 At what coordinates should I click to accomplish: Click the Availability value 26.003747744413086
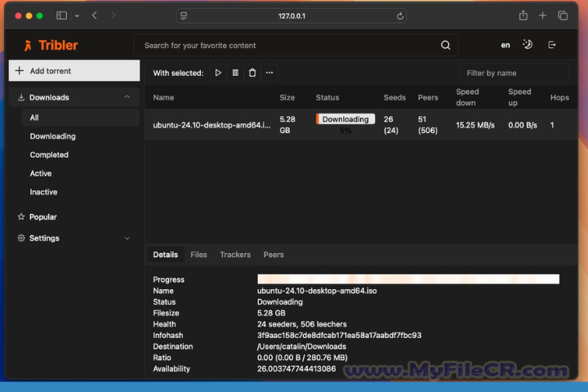296,368
